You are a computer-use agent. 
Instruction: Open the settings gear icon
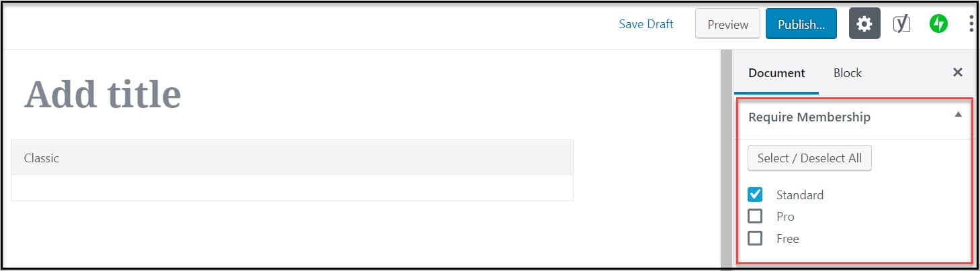tap(864, 24)
